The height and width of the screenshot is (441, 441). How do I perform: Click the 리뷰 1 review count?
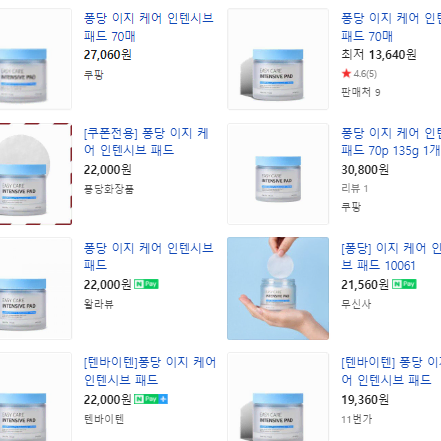click(355, 188)
